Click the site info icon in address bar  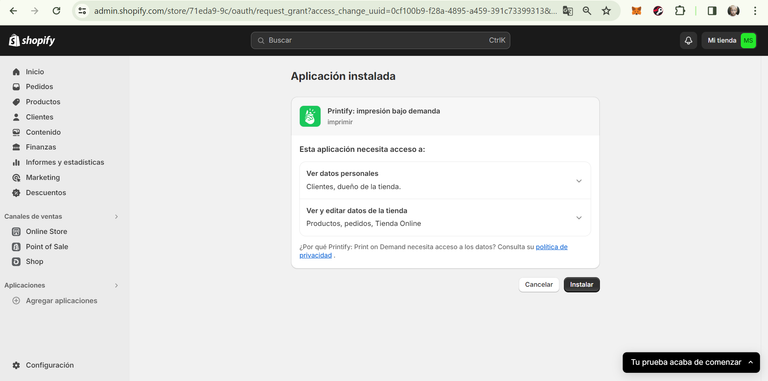(82, 11)
